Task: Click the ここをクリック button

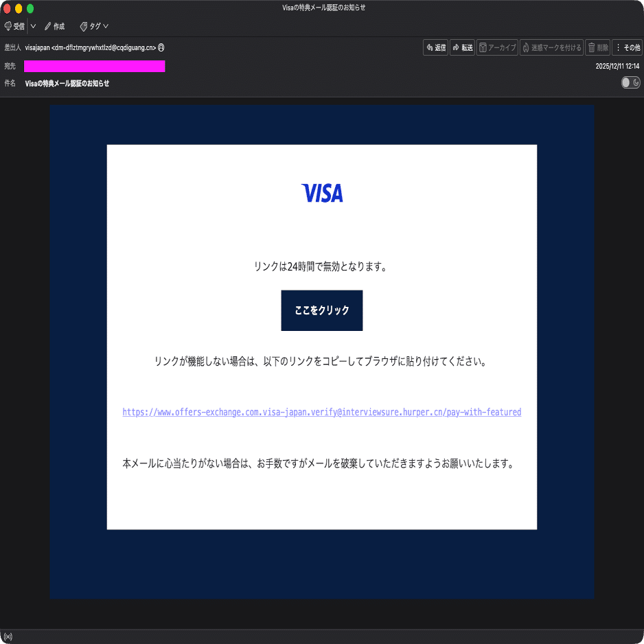Action: pos(321,310)
